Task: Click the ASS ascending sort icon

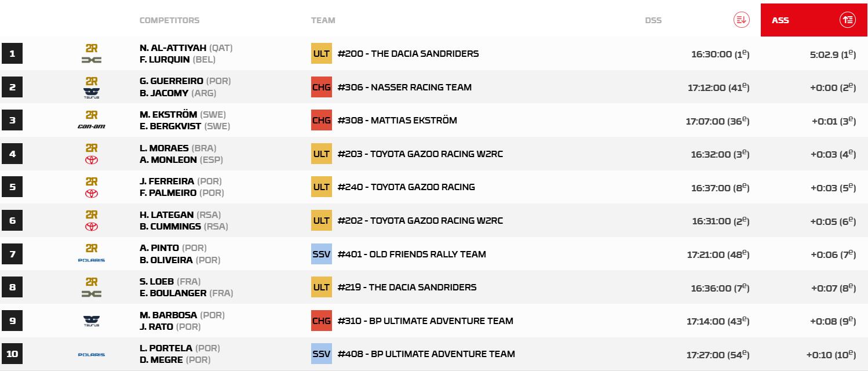Action: pyautogui.click(x=847, y=20)
